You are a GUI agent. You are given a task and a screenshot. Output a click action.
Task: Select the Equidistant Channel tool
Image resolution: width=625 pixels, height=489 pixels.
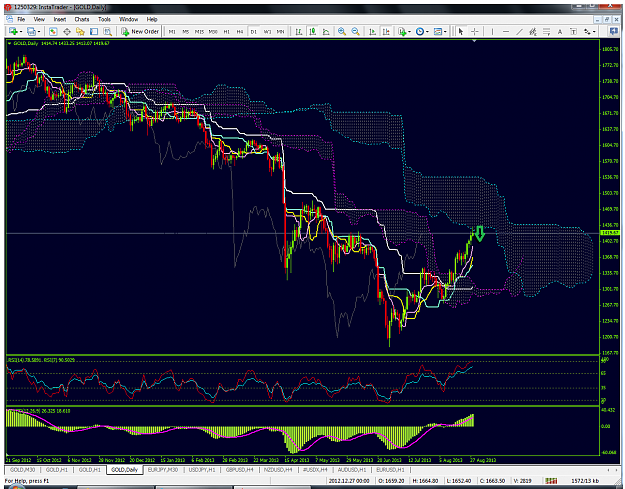tap(533, 31)
